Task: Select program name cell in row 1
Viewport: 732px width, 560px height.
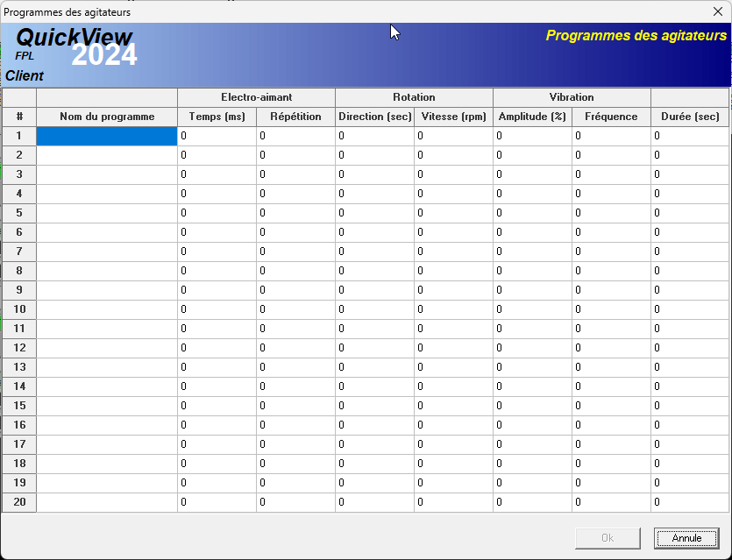Action: tap(107, 136)
